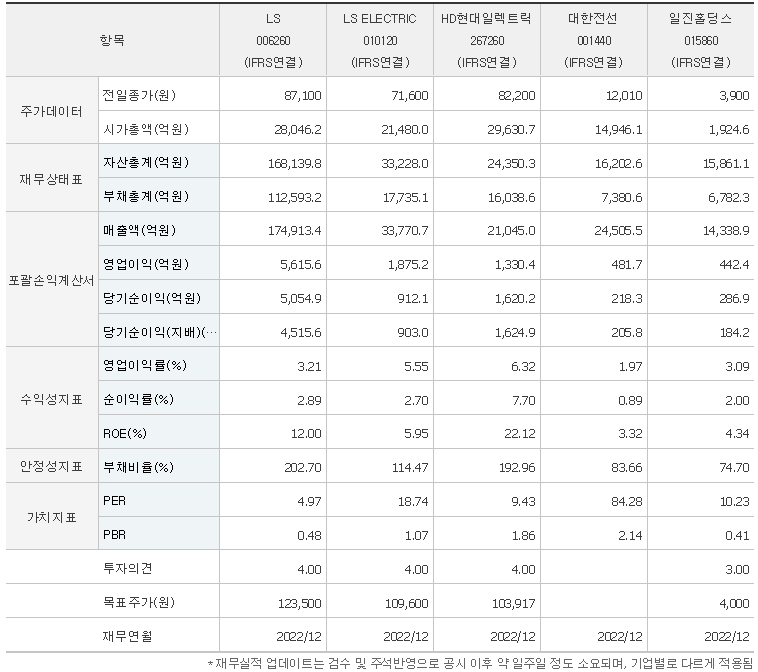Viewport: 758px width, 672px height.
Task: Select the 재무연월 row label
Action: tap(128, 636)
